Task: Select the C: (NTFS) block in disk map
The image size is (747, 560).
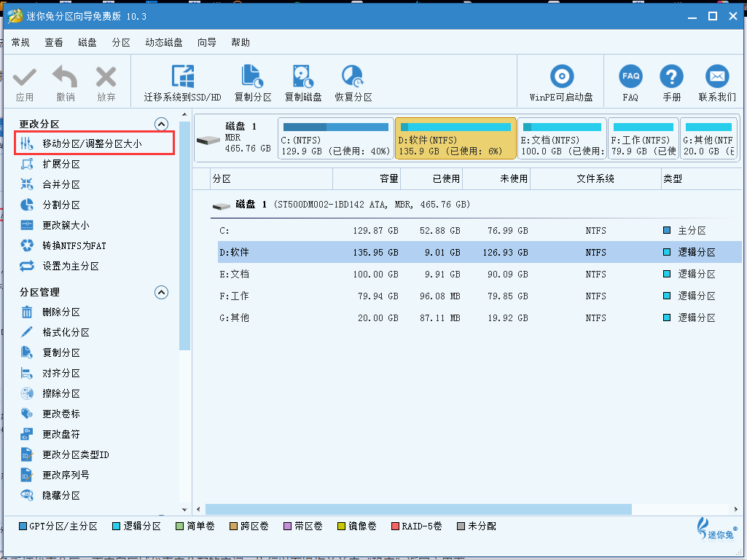Action: tap(336, 138)
